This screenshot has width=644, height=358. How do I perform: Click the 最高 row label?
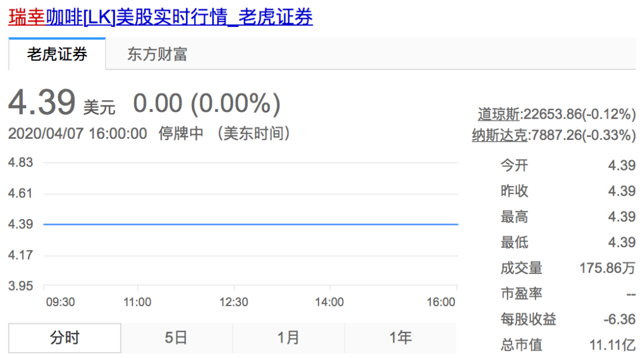[x=514, y=216]
